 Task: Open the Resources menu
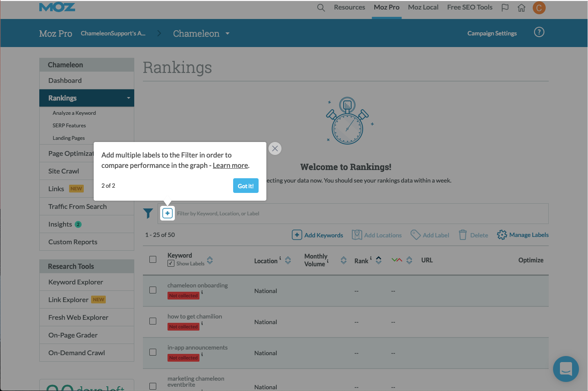pos(349,7)
